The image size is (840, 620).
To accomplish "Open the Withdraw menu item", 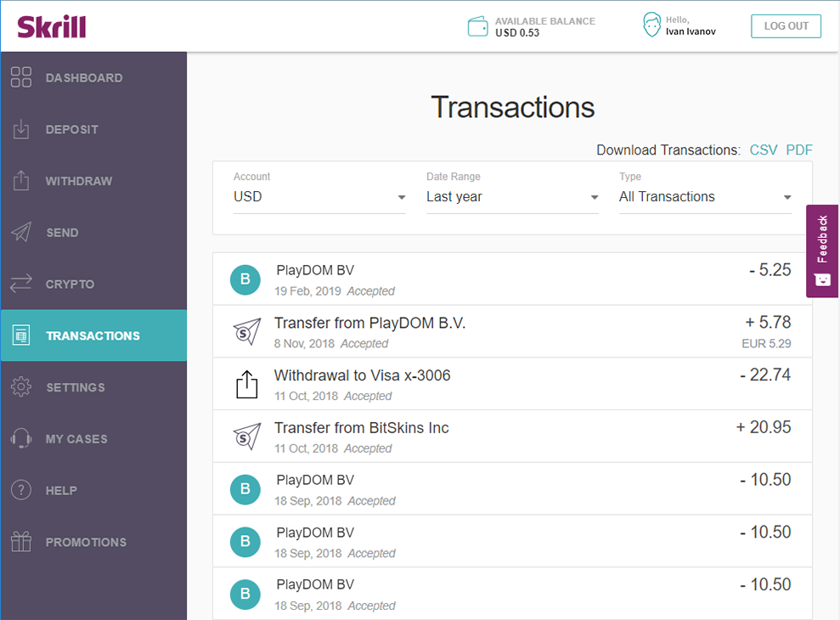I will (x=93, y=181).
